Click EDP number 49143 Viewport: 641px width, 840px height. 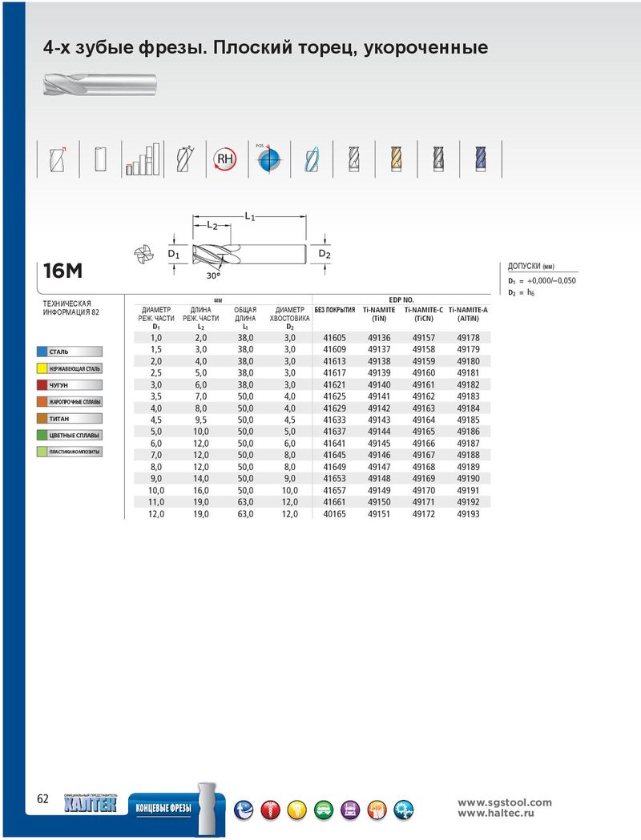379,420
